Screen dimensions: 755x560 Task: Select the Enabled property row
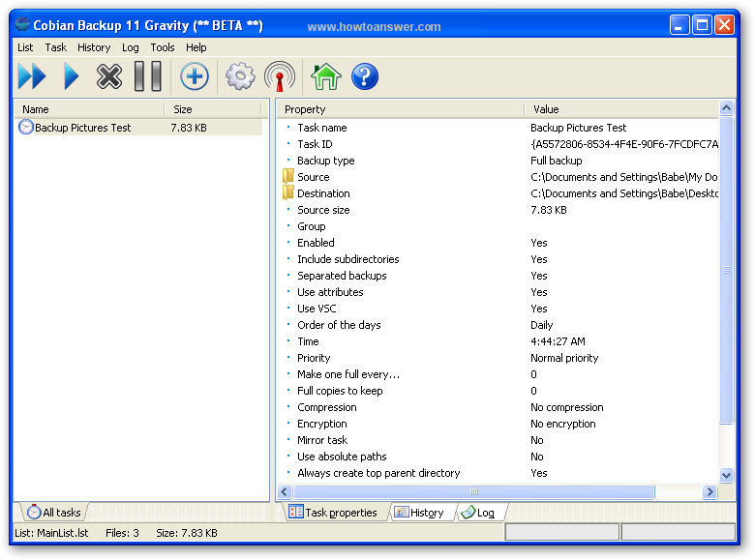(498, 243)
